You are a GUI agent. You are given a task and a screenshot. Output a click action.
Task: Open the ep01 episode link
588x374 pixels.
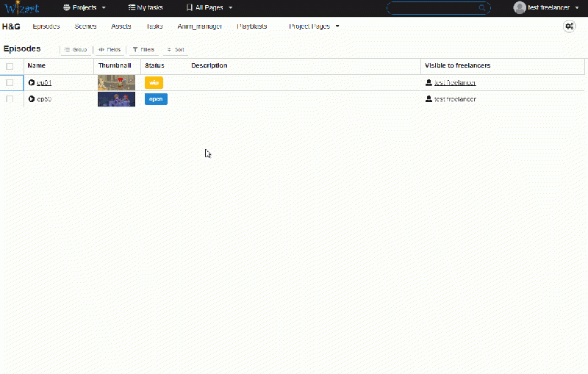coord(44,83)
